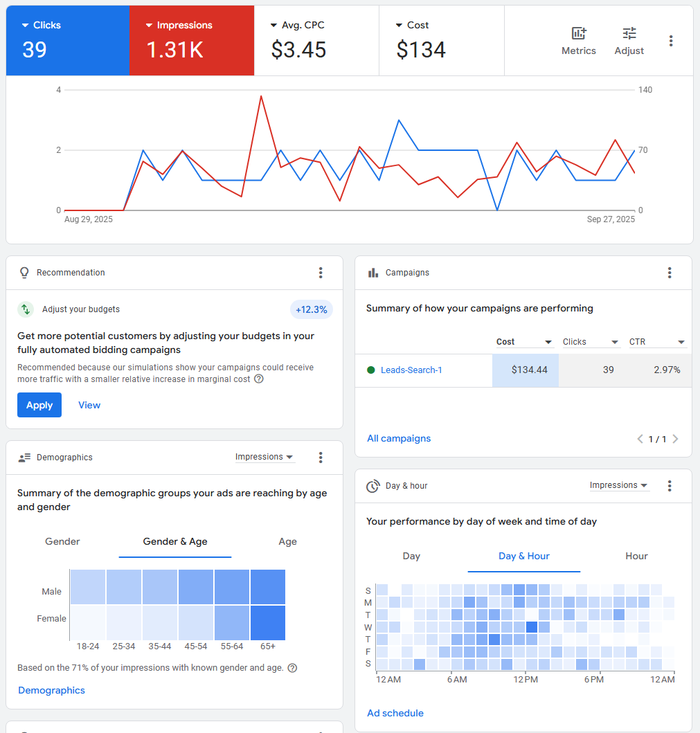Open the Leads-Search-1 campaign link
Image resolution: width=700 pixels, height=733 pixels.
pyautogui.click(x=411, y=370)
